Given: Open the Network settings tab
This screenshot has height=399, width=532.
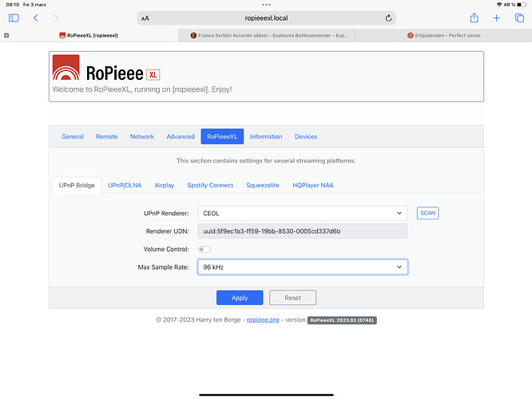Looking at the screenshot, I should (x=142, y=136).
